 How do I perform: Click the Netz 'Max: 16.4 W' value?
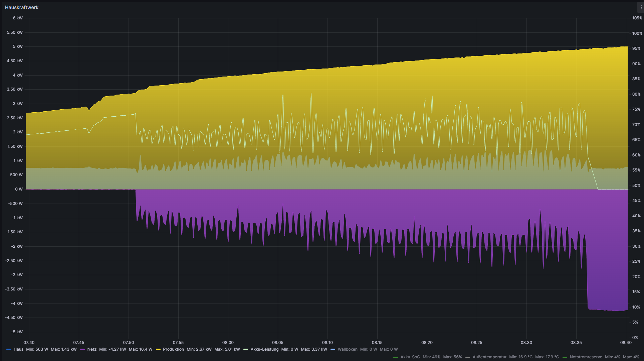point(141,349)
